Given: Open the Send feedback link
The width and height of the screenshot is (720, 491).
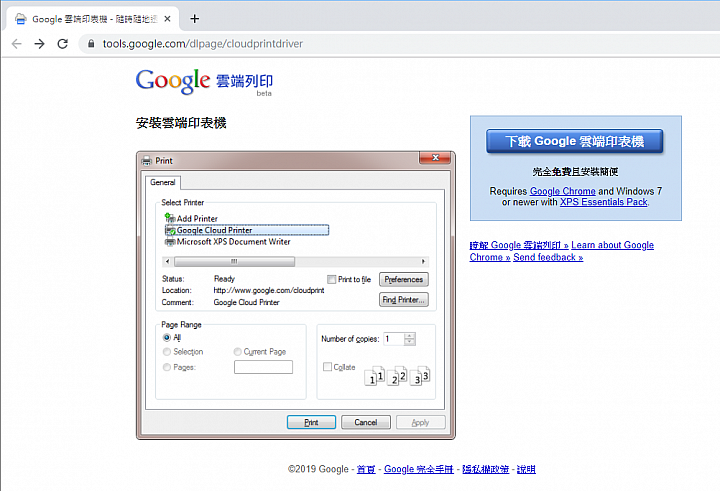Looking at the screenshot, I should (548, 257).
